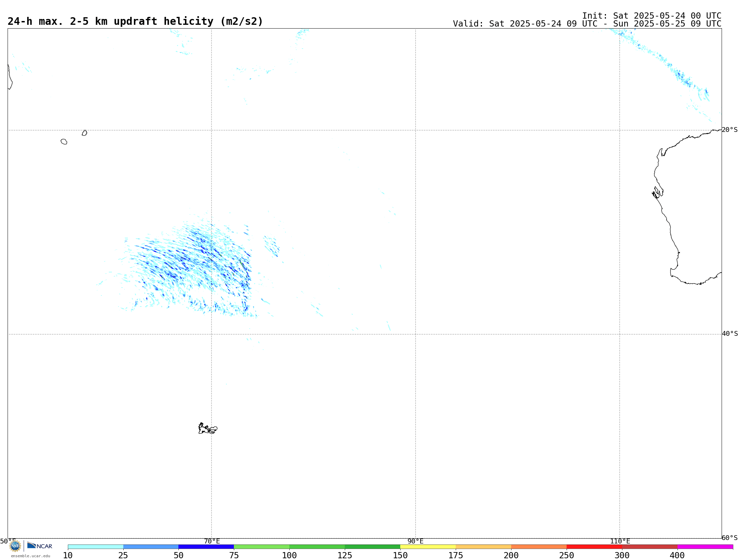The image size is (744, 560).
Task: Pick the magenta 400+ legend segment
Action: [705, 547]
